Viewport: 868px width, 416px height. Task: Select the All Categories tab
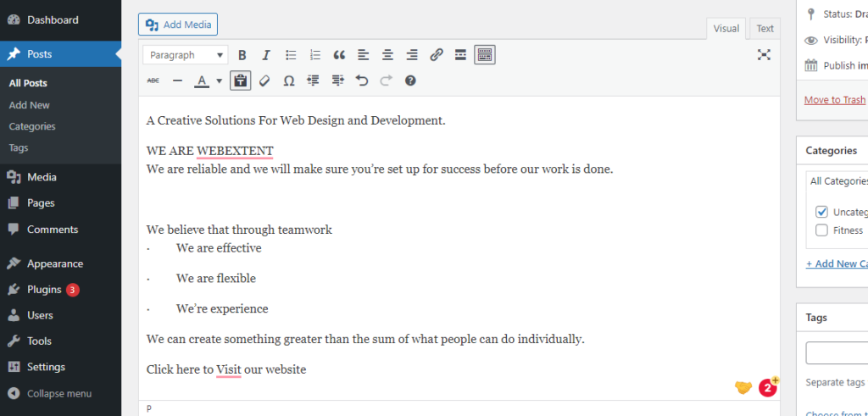pyautogui.click(x=838, y=181)
